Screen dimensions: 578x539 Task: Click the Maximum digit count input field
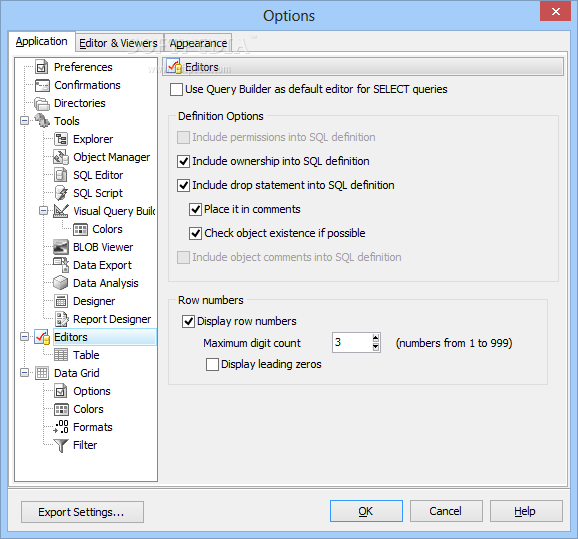coord(352,342)
